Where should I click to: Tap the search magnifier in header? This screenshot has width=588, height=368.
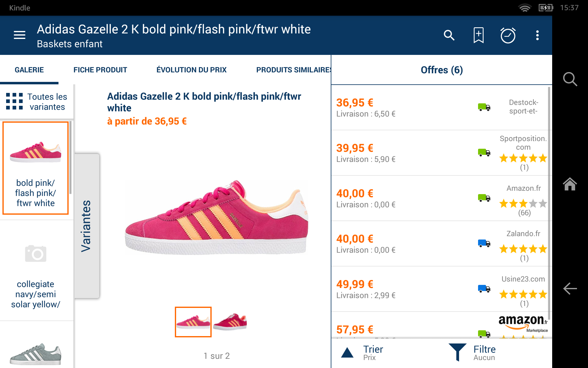[x=449, y=35]
